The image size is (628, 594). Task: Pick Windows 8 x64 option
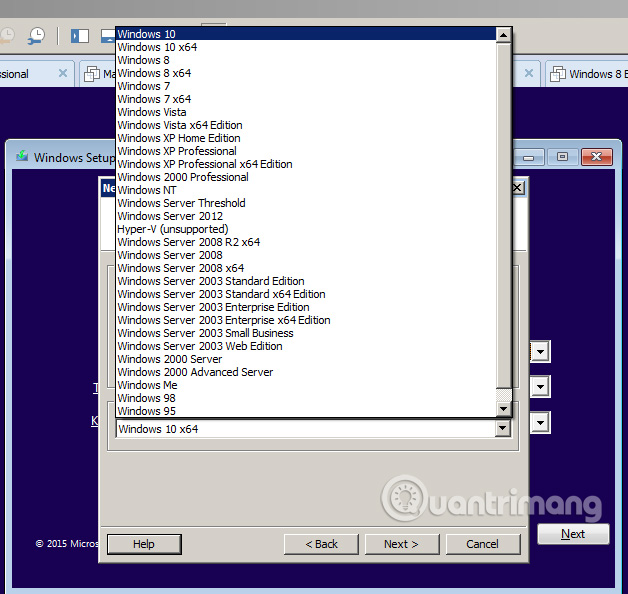point(306,73)
